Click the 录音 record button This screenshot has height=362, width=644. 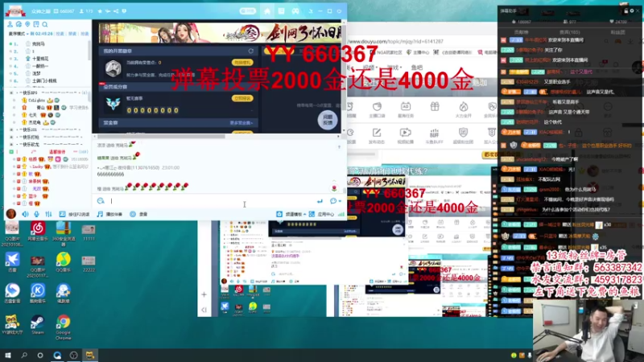point(138,214)
